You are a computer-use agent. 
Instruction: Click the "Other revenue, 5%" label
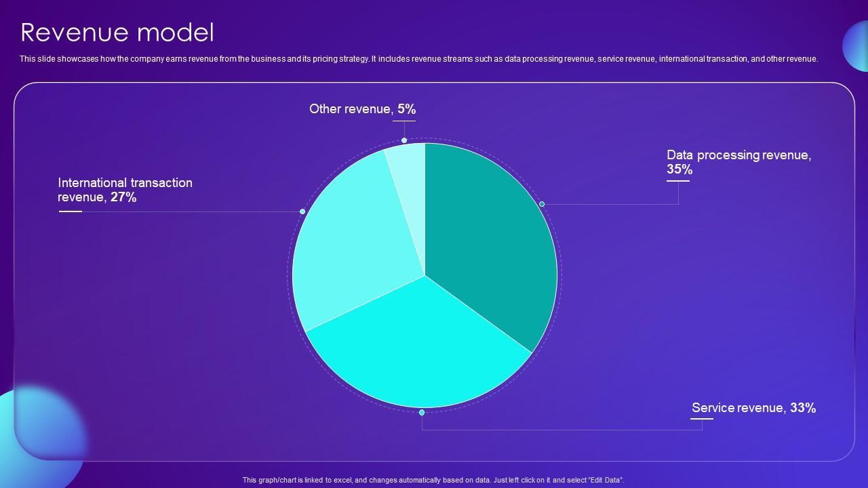coord(362,109)
